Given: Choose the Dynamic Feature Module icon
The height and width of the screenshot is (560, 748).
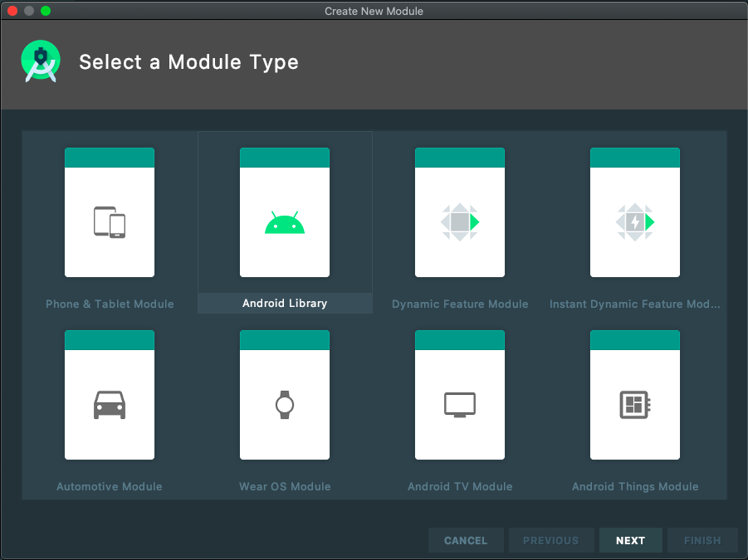Looking at the screenshot, I should (x=460, y=220).
